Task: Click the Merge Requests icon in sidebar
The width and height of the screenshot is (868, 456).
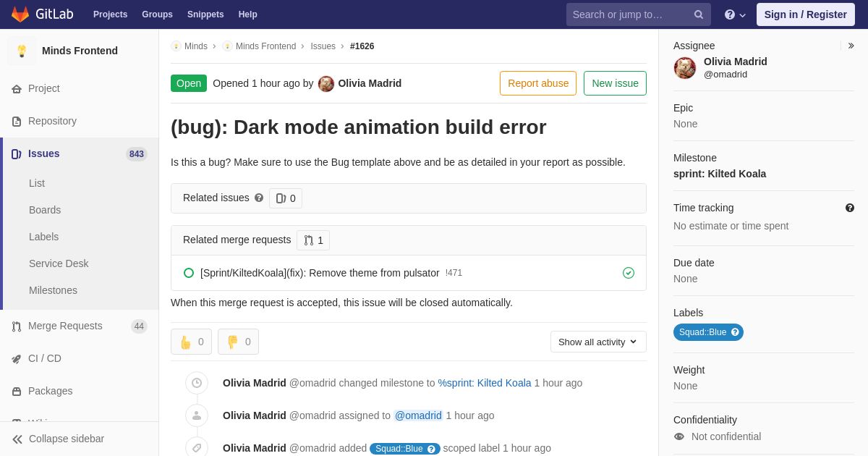Action: (x=17, y=326)
